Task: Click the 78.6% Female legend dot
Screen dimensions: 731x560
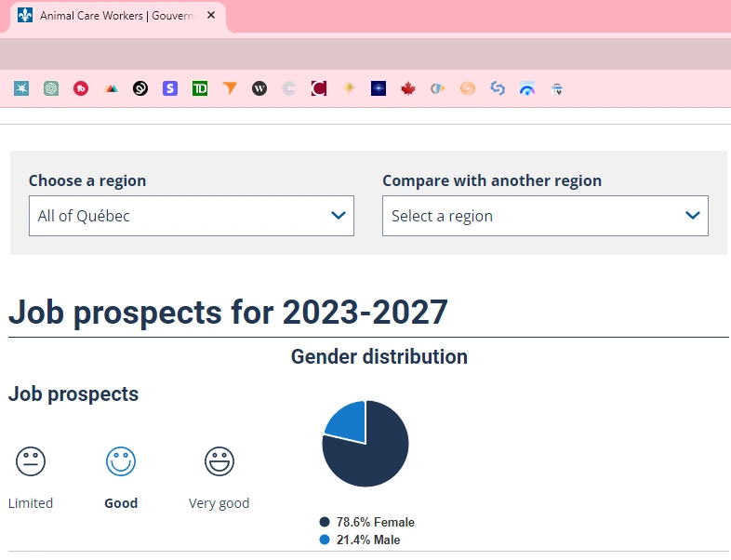Action: click(325, 523)
